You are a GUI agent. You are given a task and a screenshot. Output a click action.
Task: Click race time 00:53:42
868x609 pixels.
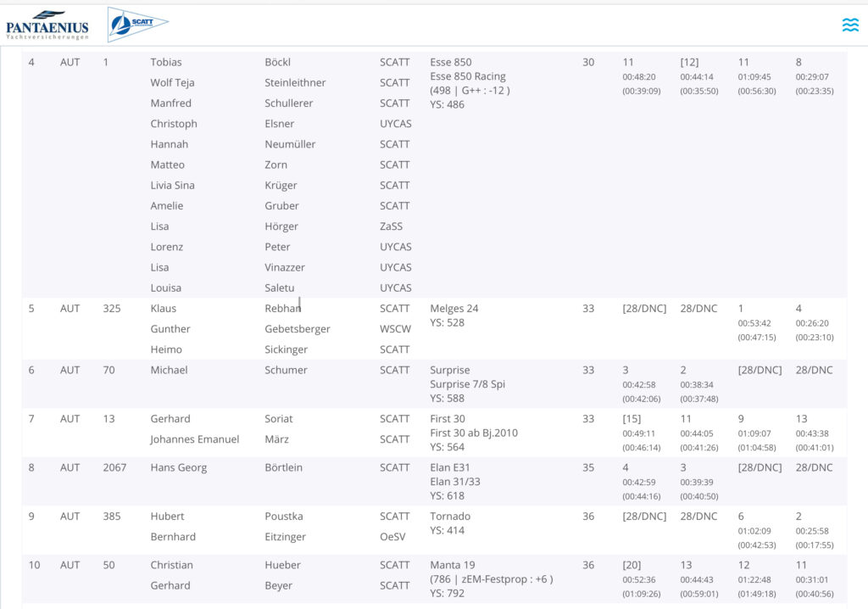click(x=754, y=323)
